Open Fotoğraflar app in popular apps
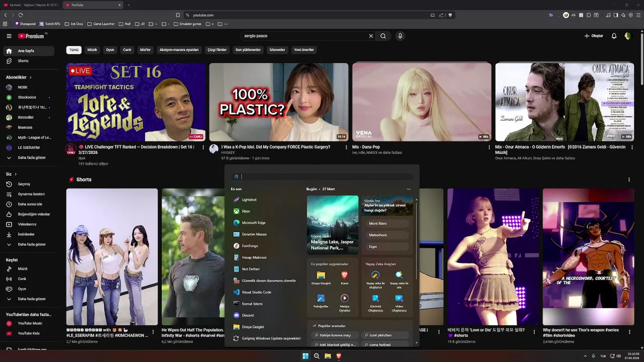Image resolution: width=644 pixels, height=362 pixels. pyautogui.click(x=321, y=301)
